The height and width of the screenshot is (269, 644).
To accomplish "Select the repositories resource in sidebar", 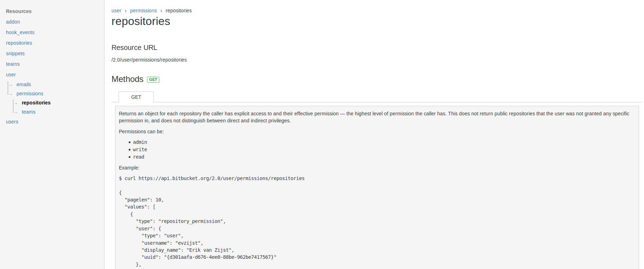I will click(x=19, y=43).
